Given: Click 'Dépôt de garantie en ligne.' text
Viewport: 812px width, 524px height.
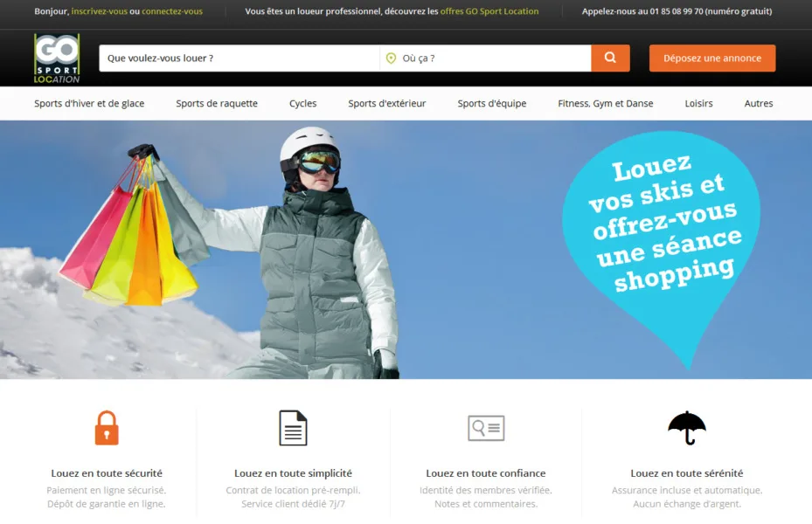Looking at the screenshot, I should coord(107,504).
